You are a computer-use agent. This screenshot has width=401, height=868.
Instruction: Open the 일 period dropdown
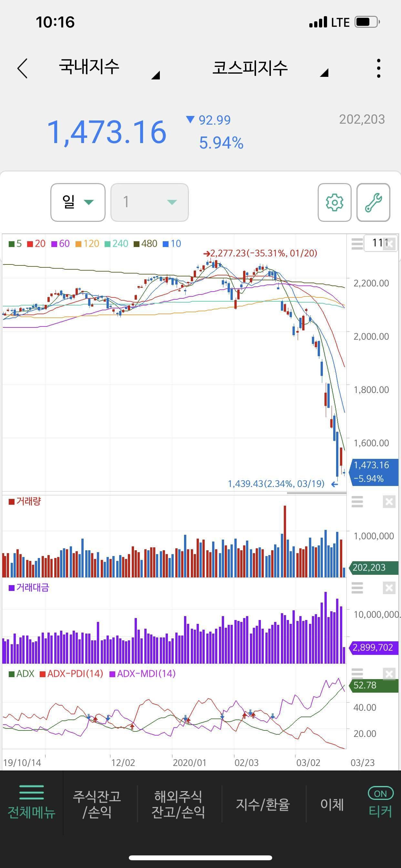(x=78, y=202)
